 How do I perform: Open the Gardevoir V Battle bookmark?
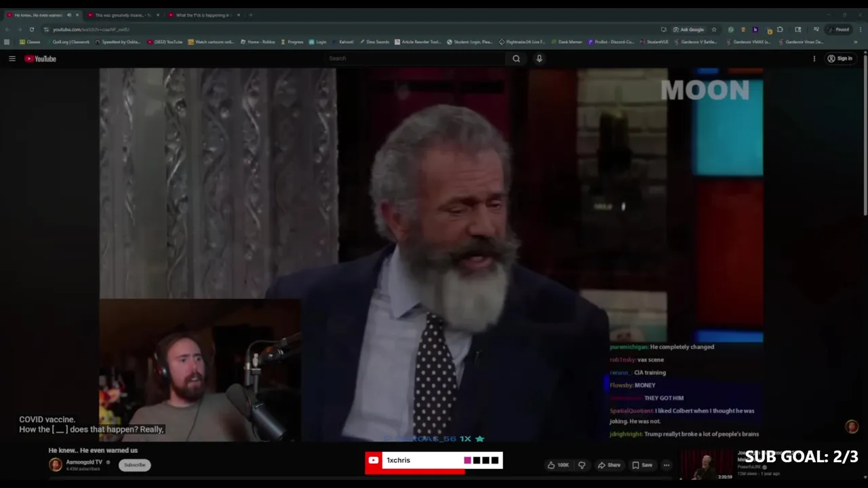[696, 42]
